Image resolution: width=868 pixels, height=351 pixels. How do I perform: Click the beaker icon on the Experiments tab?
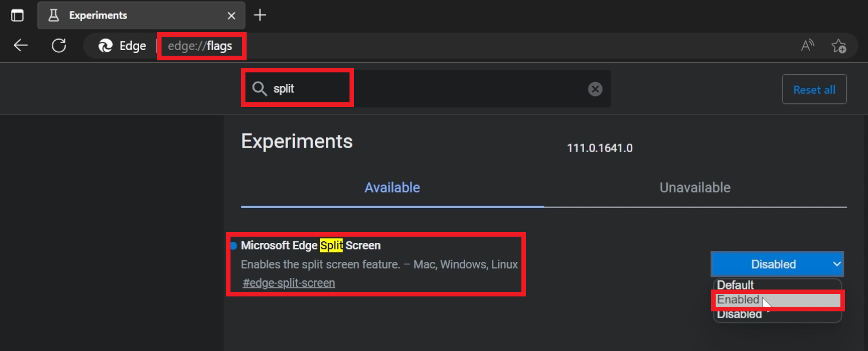point(53,15)
